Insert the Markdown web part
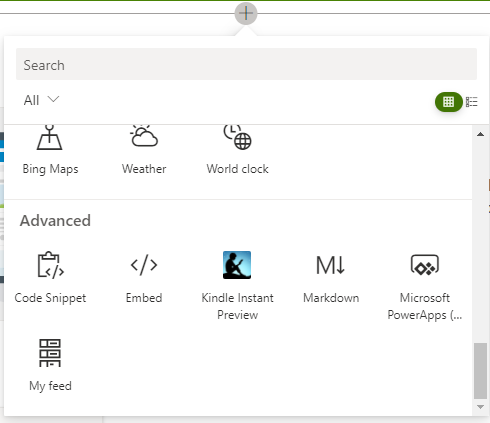This screenshot has width=490, height=423. (x=331, y=278)
